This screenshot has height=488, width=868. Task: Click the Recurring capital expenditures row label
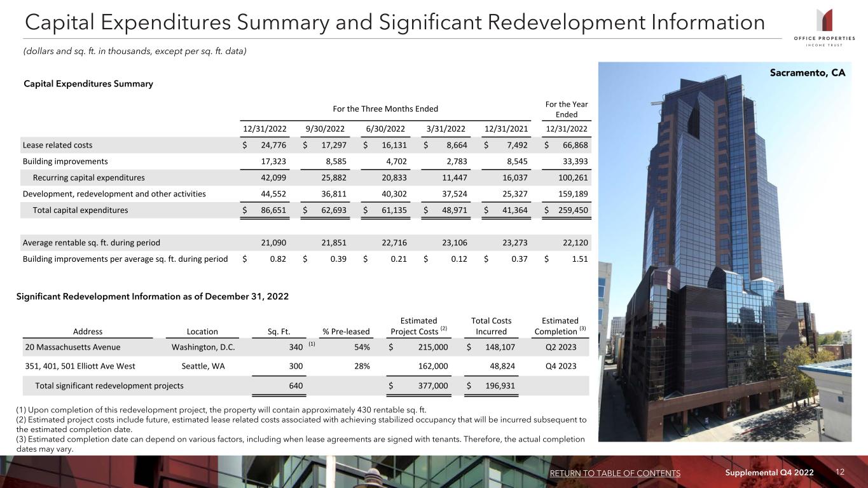point(88,178)
